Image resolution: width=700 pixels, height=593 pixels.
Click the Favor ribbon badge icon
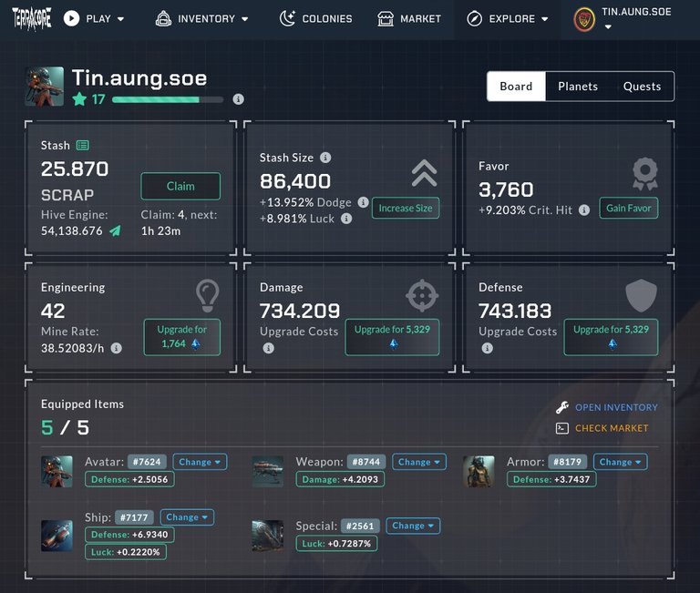click(x=645, y=174)
